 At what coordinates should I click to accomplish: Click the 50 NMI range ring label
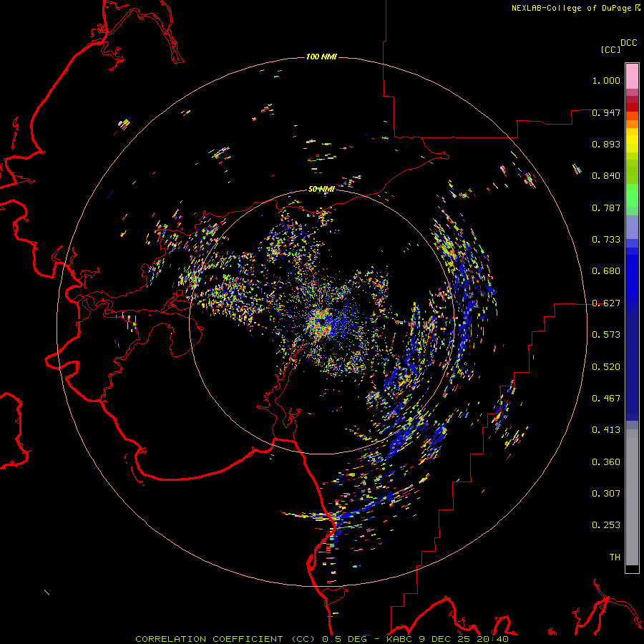pos(321,189)
